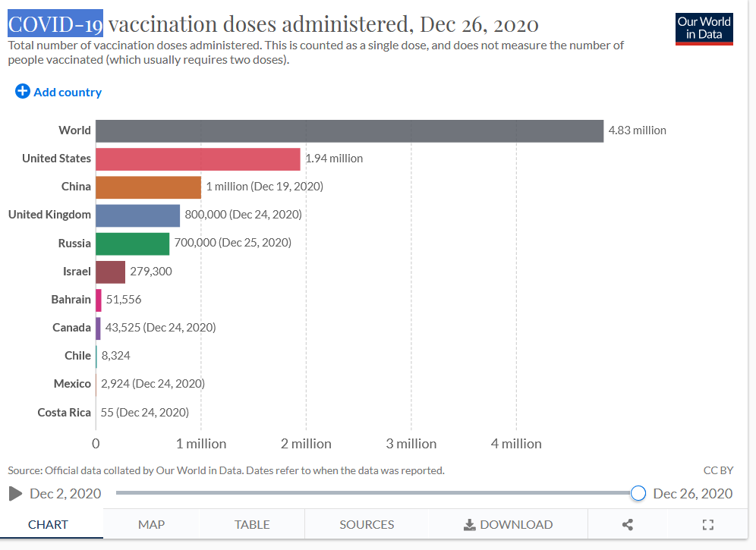Click the timeline slider handle
Screen dimensions: 756x550
[638, 494]
